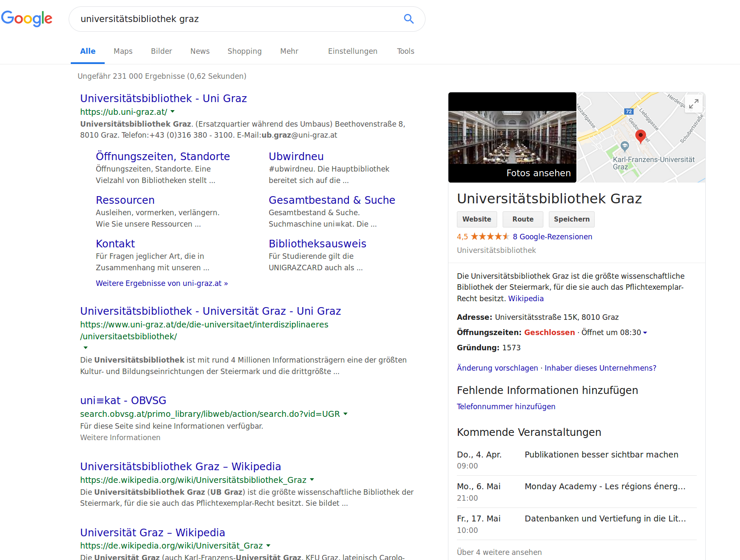Open the 8 Google-Rezensionen link
This screenshot has width=740, height=560.
(552, 237)
